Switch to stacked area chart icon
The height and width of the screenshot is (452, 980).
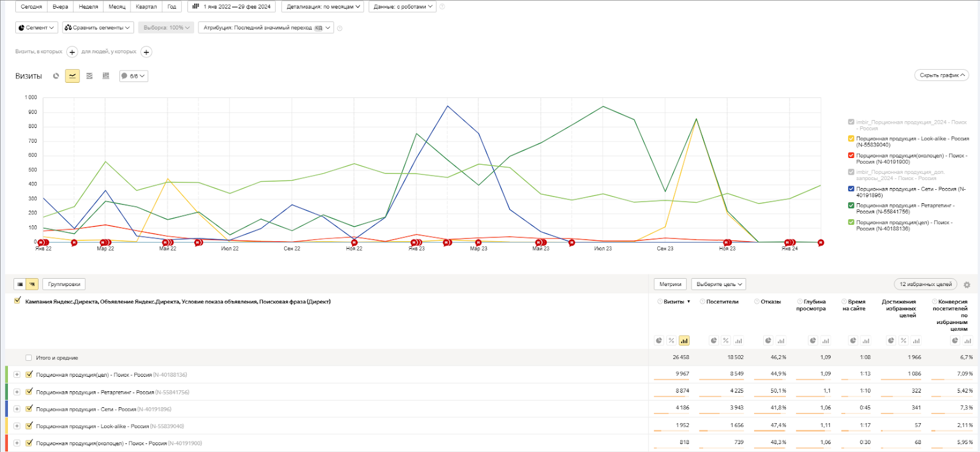89,76
